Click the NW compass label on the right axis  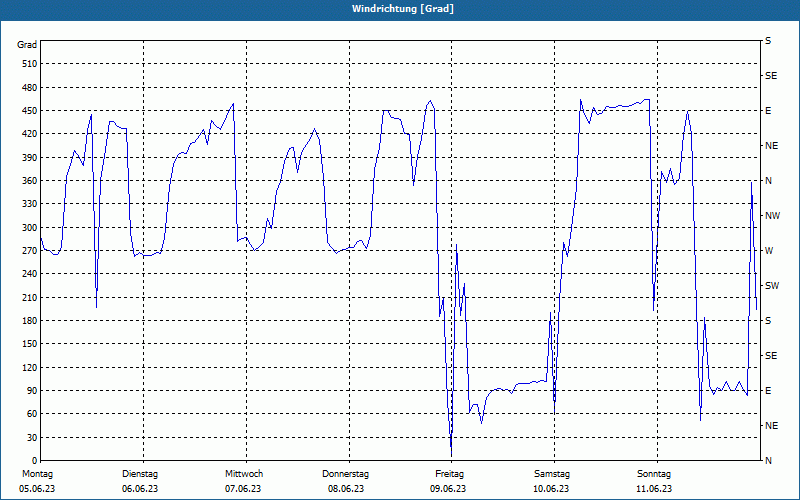pos(772,216)
